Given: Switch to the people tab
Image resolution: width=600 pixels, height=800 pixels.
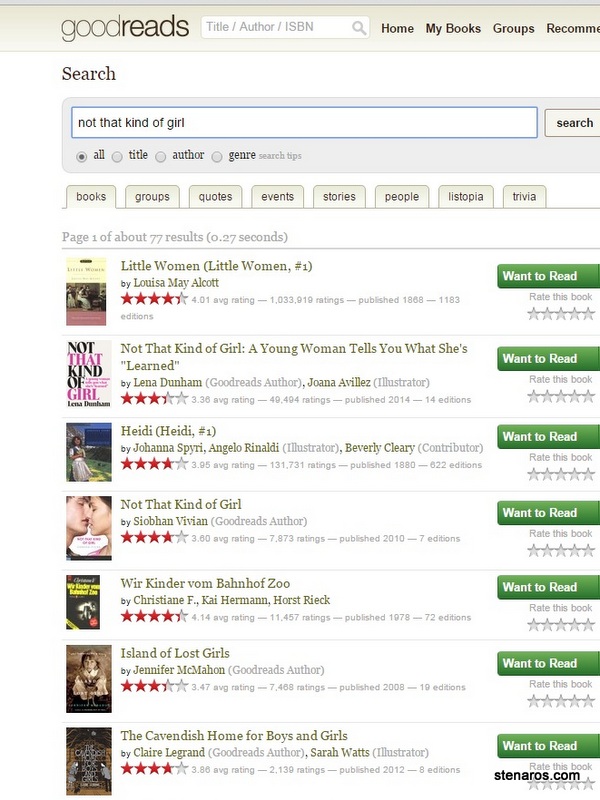Looking at the screenshot, I should 402,197.
